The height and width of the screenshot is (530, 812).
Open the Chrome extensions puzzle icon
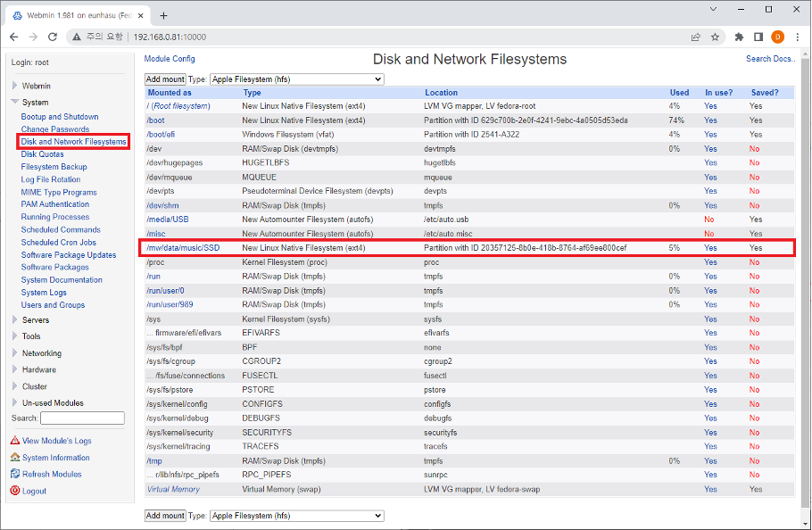[x=739, y=37]
